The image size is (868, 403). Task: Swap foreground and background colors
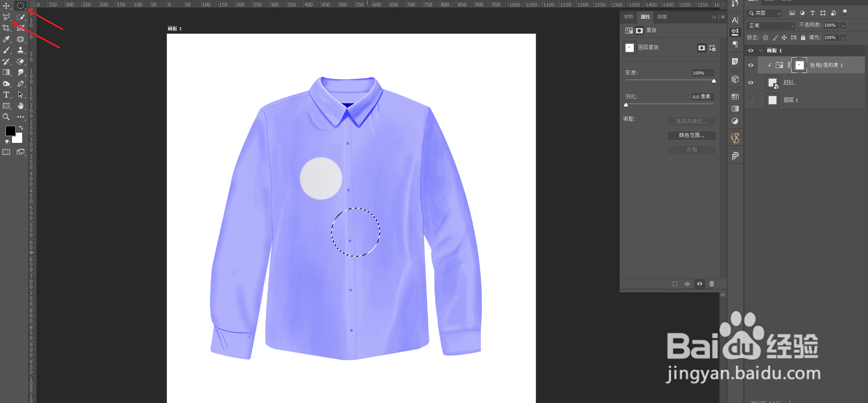pos(21,128)
